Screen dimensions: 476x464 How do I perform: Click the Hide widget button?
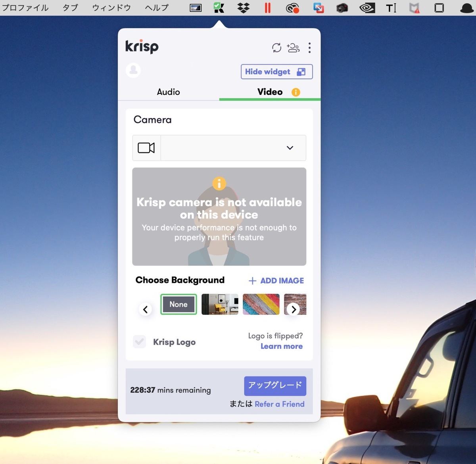click(276, 72)
